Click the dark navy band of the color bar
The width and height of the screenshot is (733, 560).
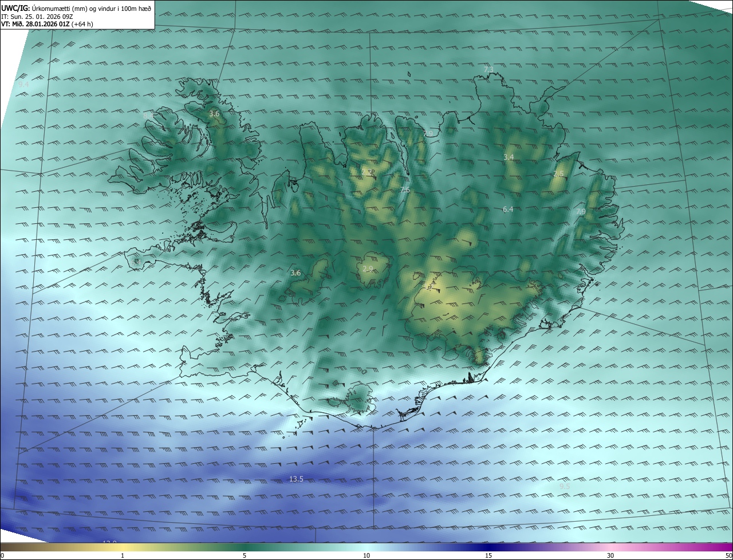(x=488, y=547)
